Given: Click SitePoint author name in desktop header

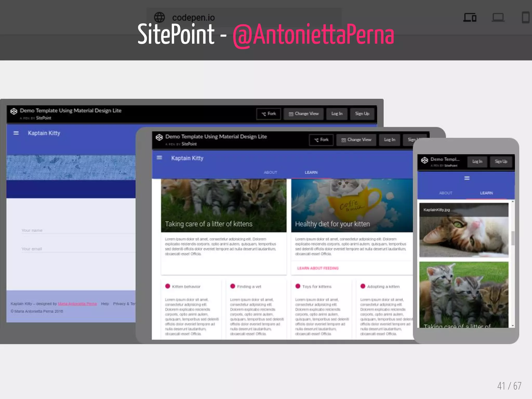Looking at the screenshot, I should tap(44, 118).
